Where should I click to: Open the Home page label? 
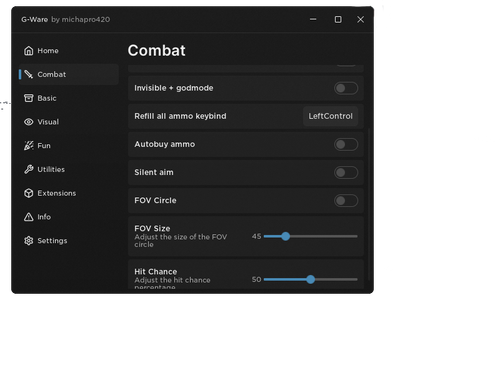(x=48, y=51)
